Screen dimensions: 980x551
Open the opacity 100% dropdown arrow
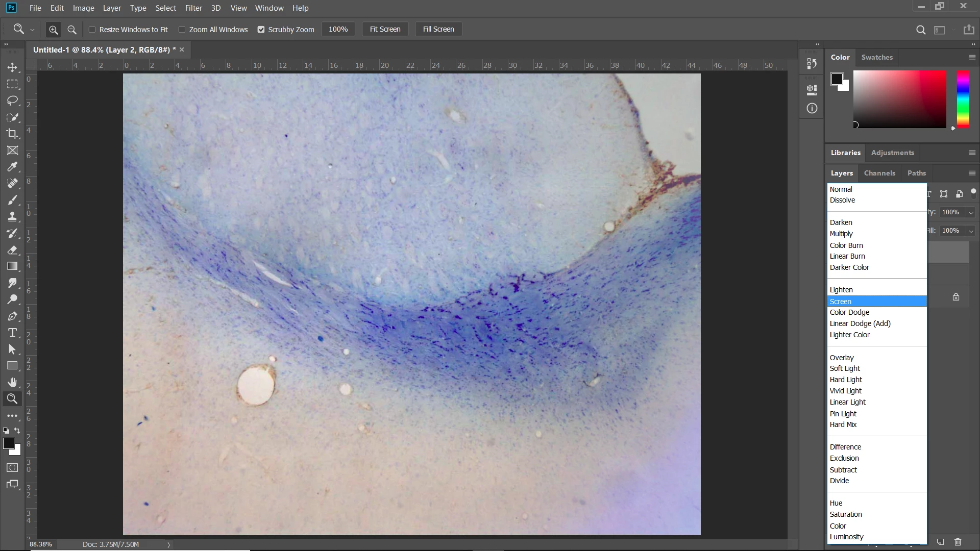click(971, 212)
